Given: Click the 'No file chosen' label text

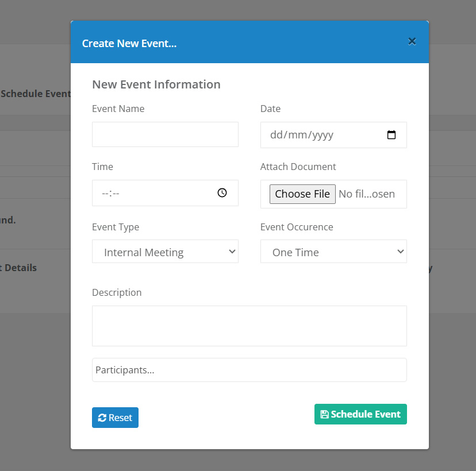Looking at the screenshot, I should point(367,194).
